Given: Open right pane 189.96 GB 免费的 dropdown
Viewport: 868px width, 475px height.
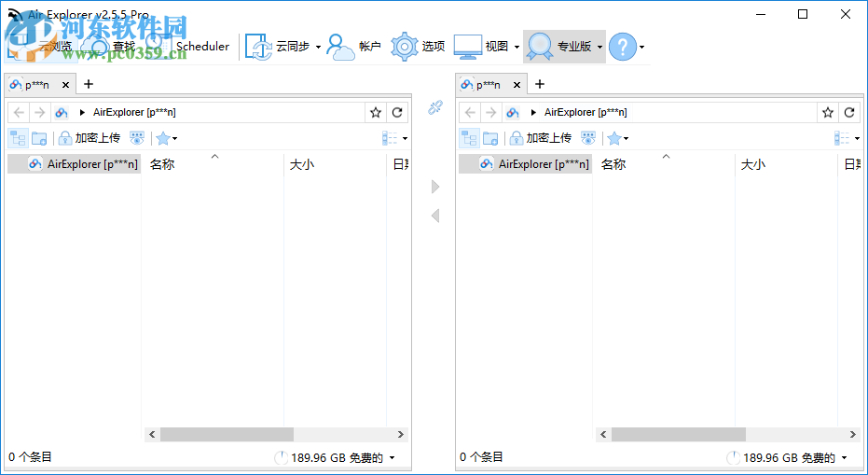Looking at the screenshot, I should coord(844,458).
